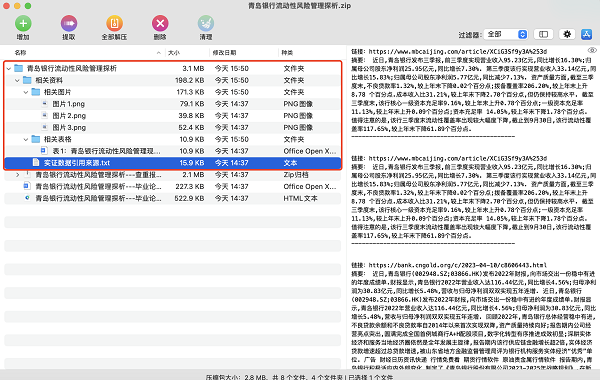Toggle the sidebar preview panel button
The image size is (600, 380).
click(x=543, y=34)
